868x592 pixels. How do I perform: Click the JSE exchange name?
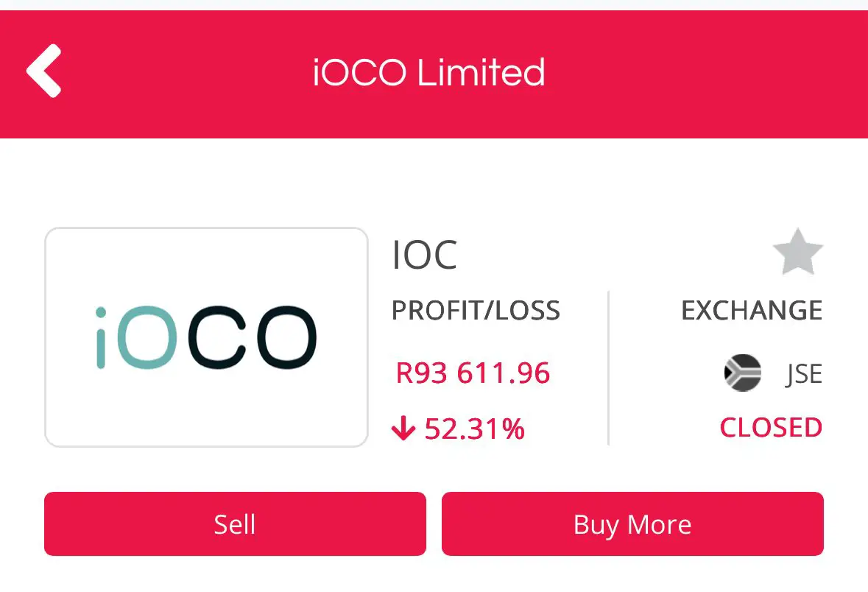click(804, 374)
